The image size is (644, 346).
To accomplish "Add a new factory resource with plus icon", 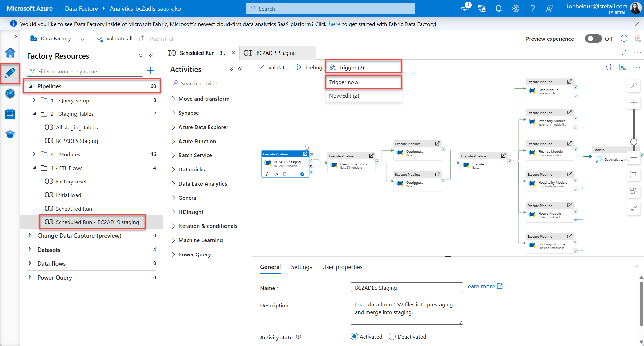I will click(151, 71).
